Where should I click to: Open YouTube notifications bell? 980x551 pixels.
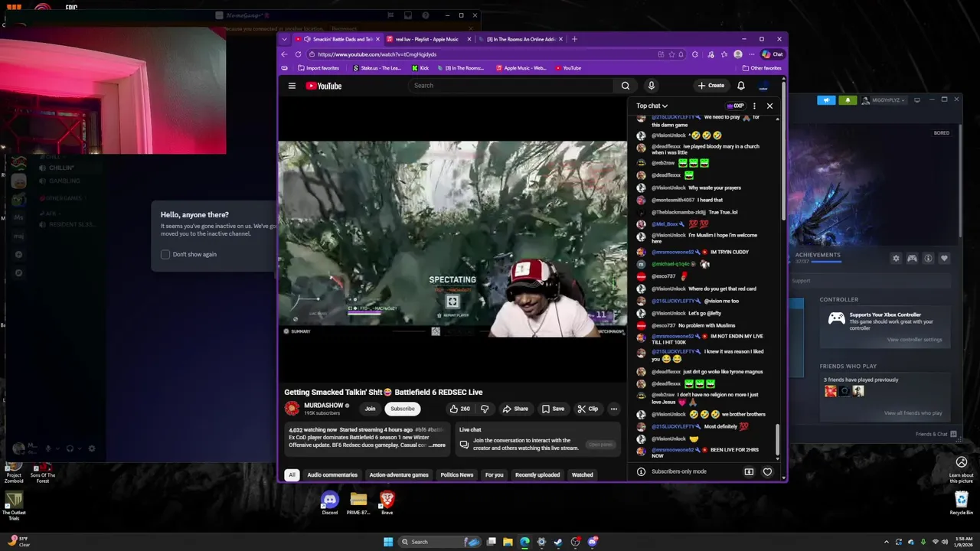[740, 86]
